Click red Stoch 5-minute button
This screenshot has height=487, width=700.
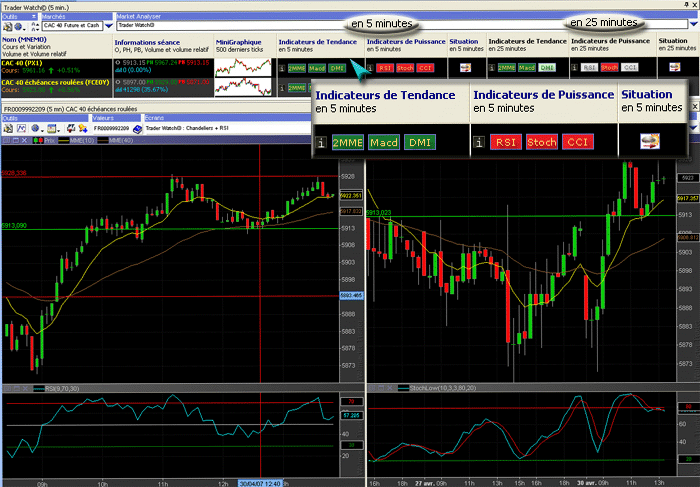[x=405, y=68]
